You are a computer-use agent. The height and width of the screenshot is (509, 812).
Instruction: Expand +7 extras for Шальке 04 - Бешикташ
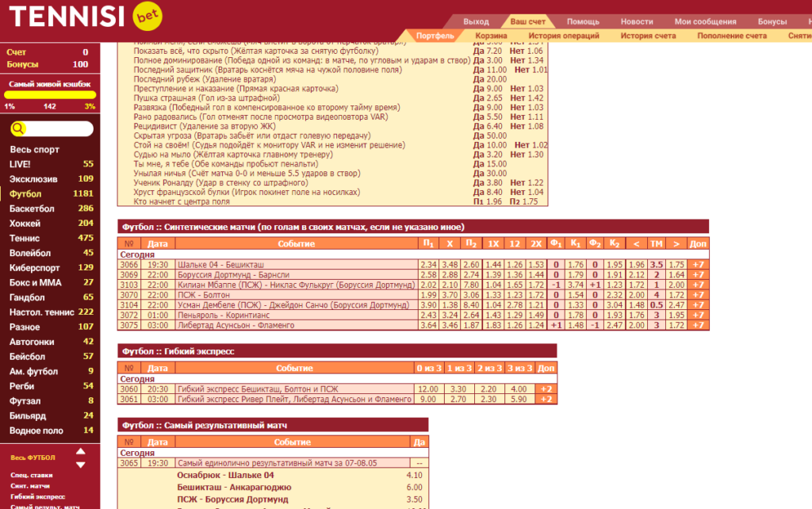click(698, 265)
